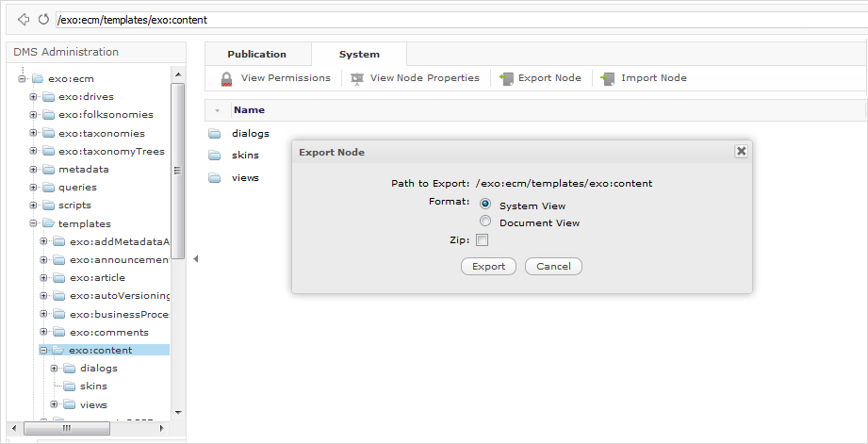Click the address path input field
Viewport: 868px width, 444px height.
click(462, 20)
